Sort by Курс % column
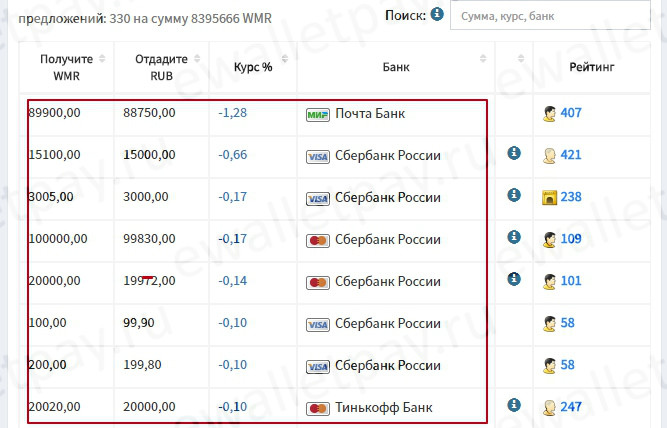The width and height of the screenshot is (667, 428). pos(285,59)
